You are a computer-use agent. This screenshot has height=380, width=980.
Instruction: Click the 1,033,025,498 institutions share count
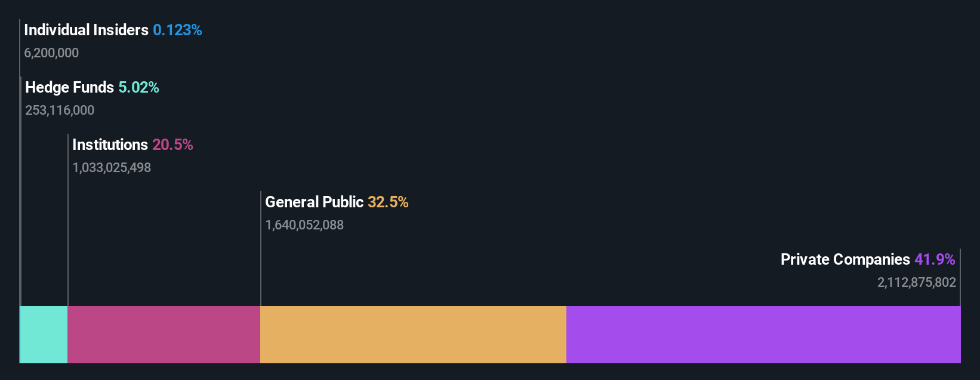click(x=112, y=167)
